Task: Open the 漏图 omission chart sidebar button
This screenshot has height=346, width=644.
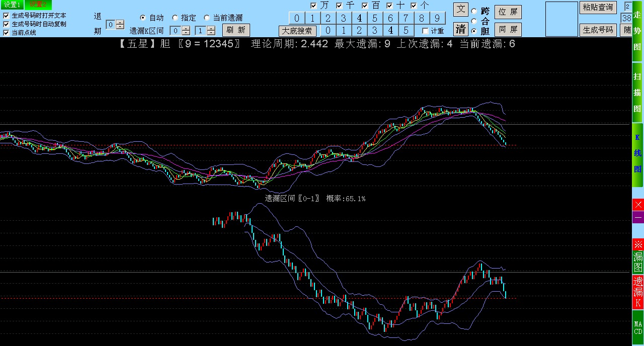Action: tap(638, 256)
